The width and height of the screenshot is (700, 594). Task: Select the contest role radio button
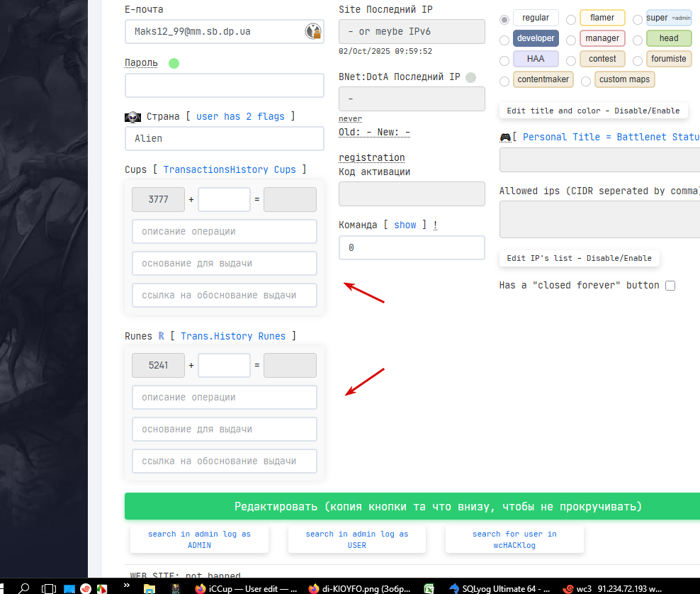click(571, 61)
